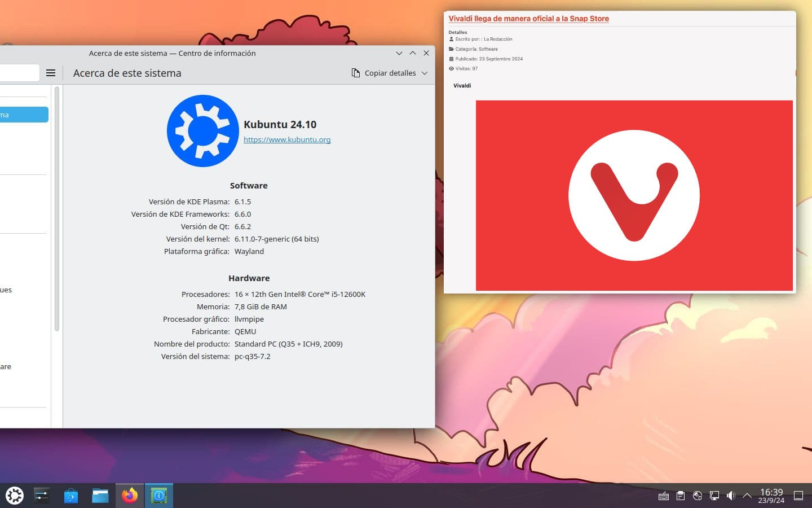This screenshot has height=508, width=812.
Task: Open the clock and calendar
Action: (x=771, y=496)
